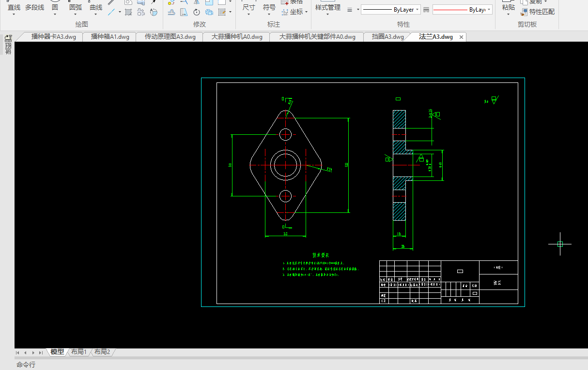The height and width of the screenshot is (370, 588).
Task: Select the 布局1 layout tab
Action: coord(78,352)
